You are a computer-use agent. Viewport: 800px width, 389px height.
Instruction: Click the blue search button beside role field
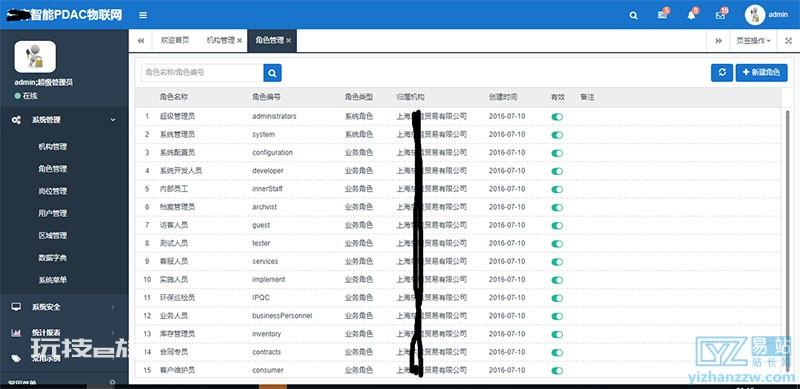[272, 73]
